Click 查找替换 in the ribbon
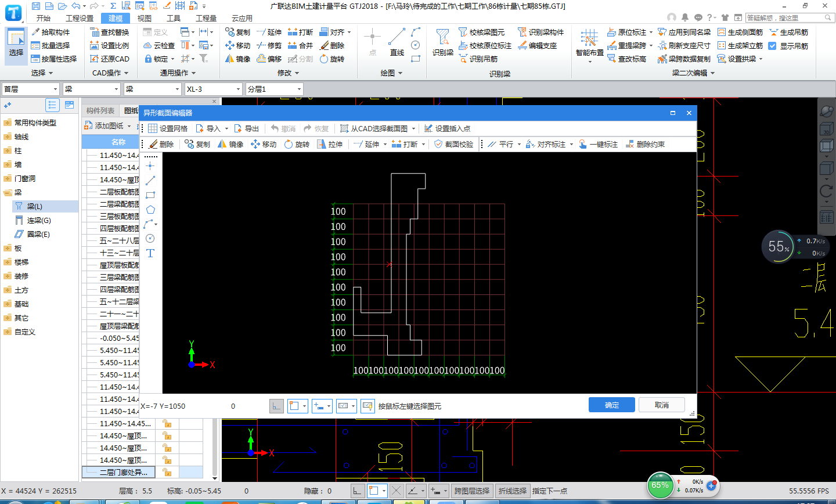The image size is (836, 504). 110,32
